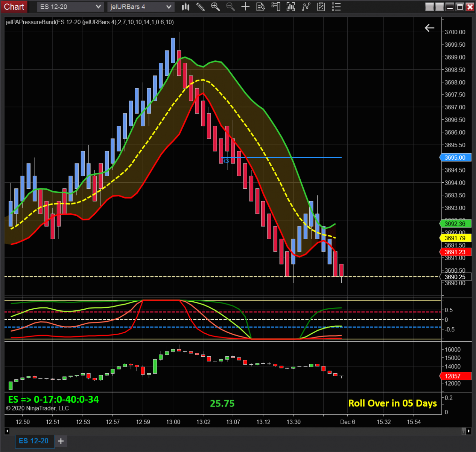This screenshot has height=452, width=476.
Task: Click the zoom in magnifier icon
Action: (x=215, y=7)
